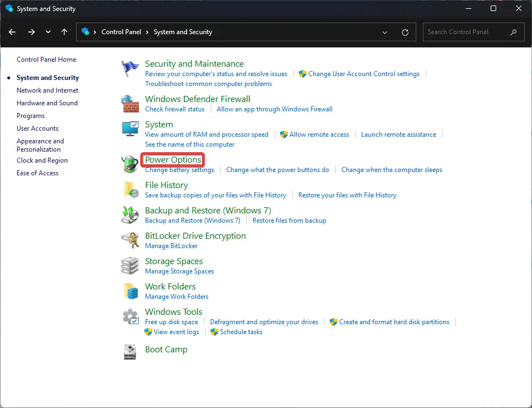This screenshot has height=408, width=532.
Task: Click Restore files from backup
Action: (x=289, y=221)
